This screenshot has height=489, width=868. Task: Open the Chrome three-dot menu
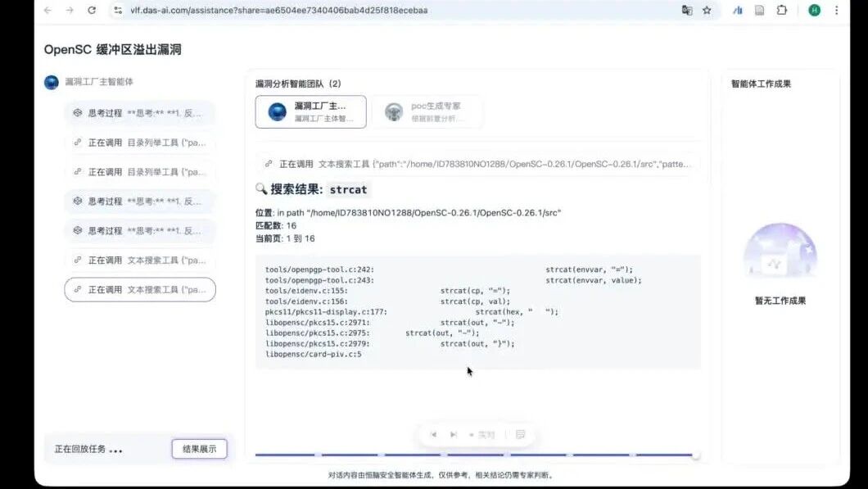836,10
